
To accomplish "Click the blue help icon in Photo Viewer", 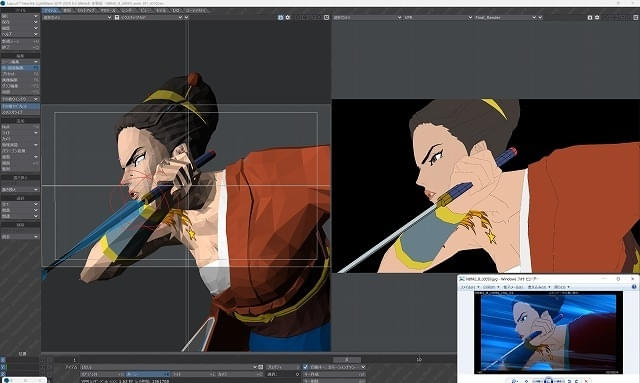I will pyautogui.click(x=634, y=287).
